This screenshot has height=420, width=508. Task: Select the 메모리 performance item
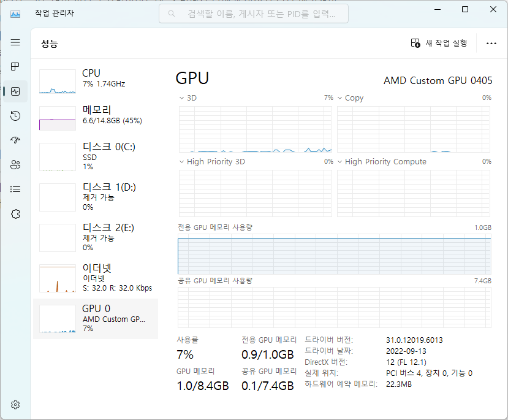click(x=96, y=118)
